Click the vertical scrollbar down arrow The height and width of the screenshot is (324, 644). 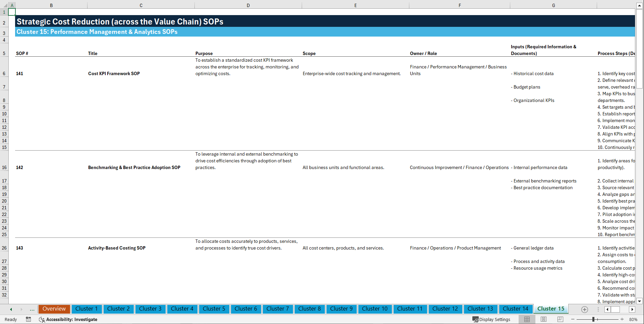pos(640,301)
